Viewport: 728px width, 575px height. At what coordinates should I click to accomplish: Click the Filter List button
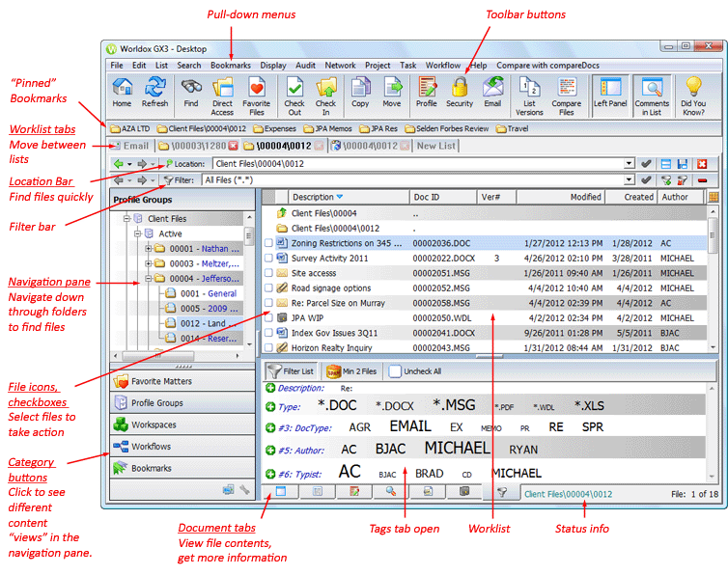292,371
